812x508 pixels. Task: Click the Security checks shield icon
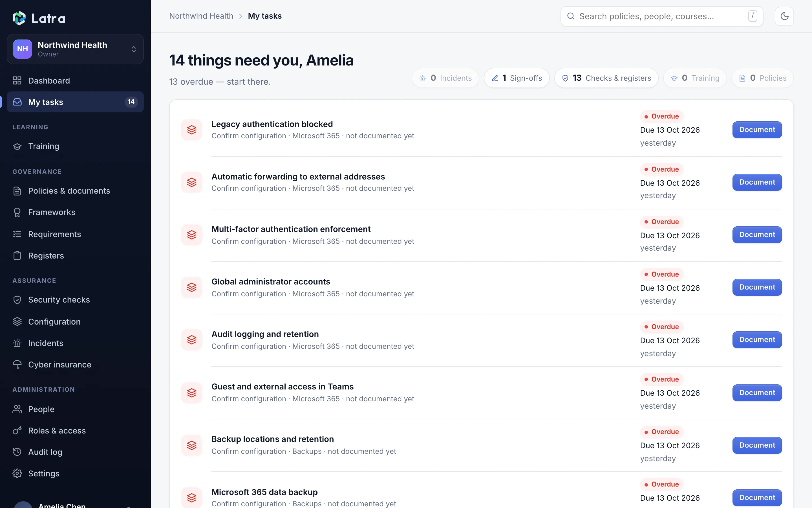17,300
